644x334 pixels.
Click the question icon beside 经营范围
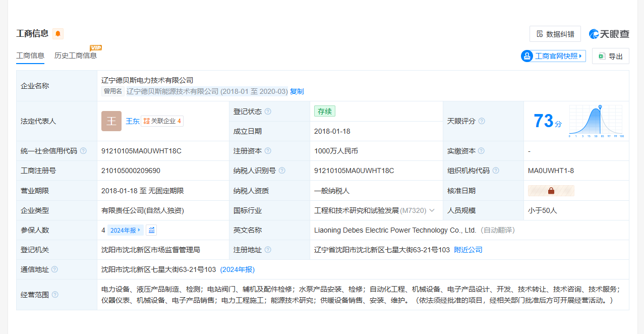pyautogui.click(x=55, y=295)
